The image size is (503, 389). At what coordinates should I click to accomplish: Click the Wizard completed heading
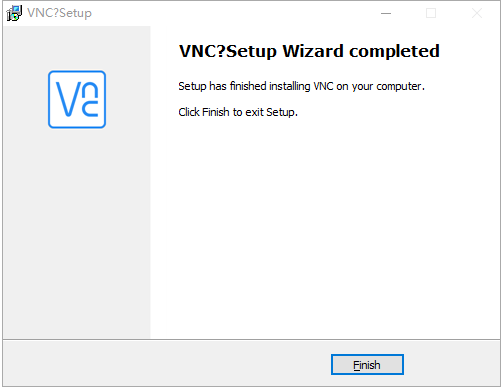coord(309,51)
